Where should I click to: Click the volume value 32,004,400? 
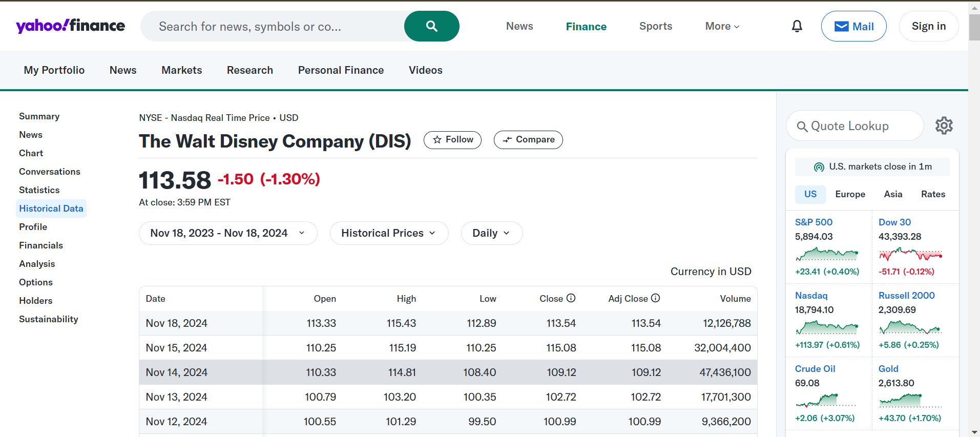[722, 348]
